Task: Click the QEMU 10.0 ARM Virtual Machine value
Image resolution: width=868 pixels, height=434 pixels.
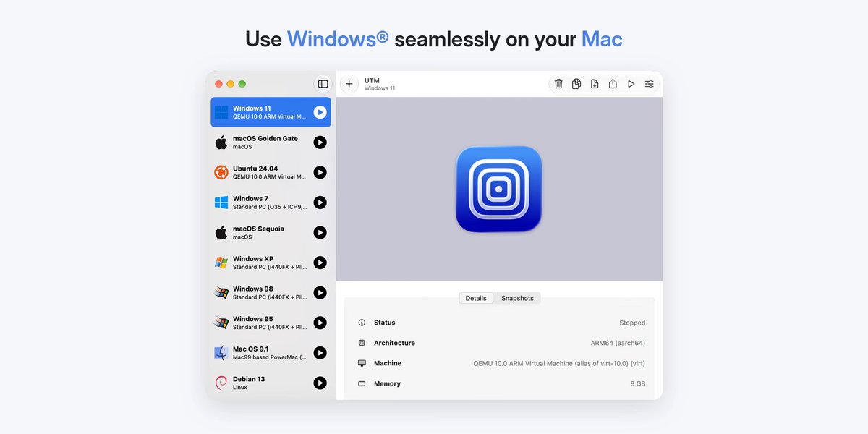Action: (559, 363)
